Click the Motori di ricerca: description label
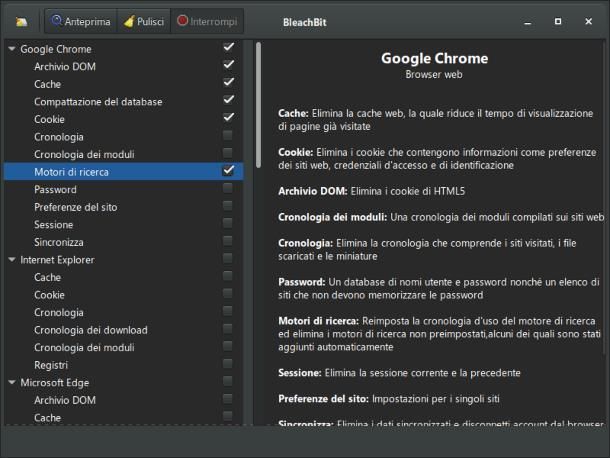This screenshot has height=458, width=610. pos(318,321)
